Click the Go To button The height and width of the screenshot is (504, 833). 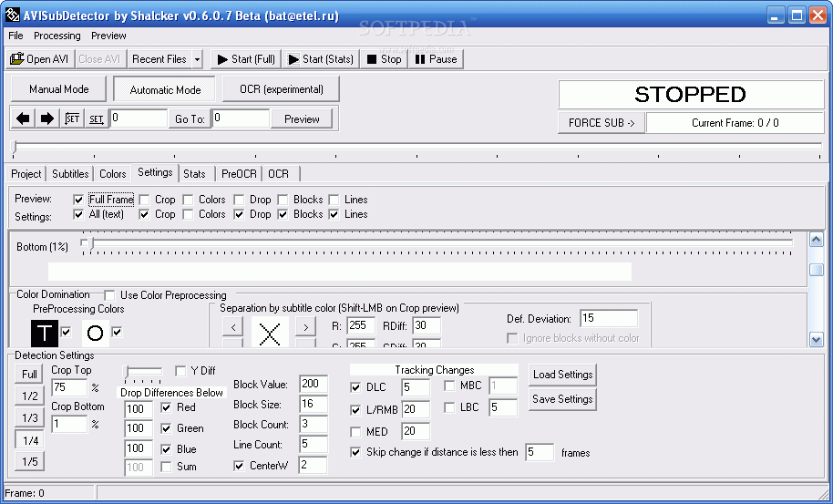tap(190, 119)
